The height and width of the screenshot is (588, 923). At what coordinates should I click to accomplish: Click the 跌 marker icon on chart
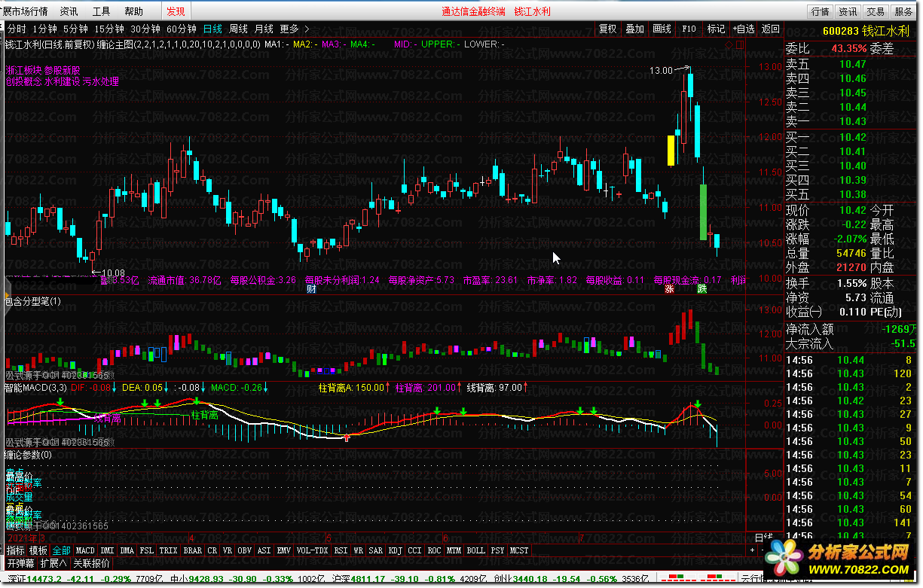[x=702, y=288]
